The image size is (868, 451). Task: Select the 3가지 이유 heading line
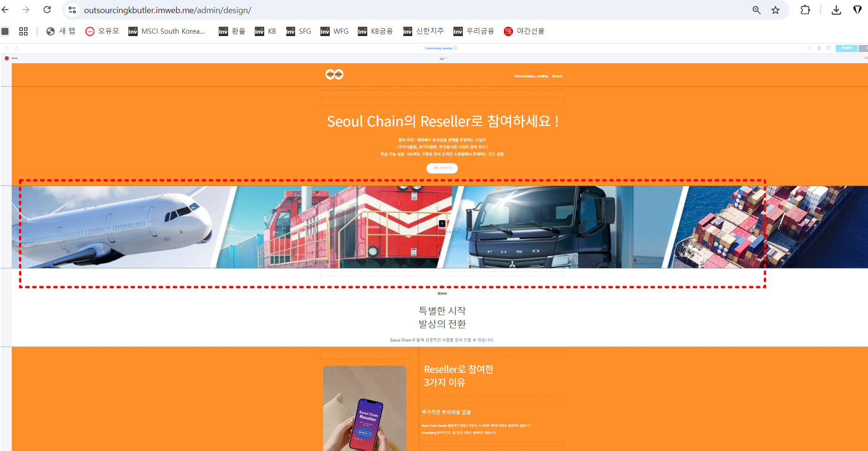coord(445,383)
